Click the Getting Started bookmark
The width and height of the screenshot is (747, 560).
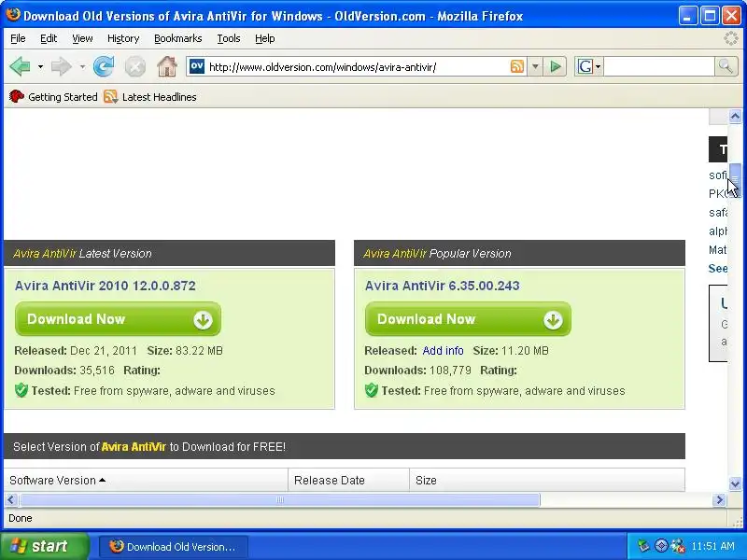click(53, 97)
